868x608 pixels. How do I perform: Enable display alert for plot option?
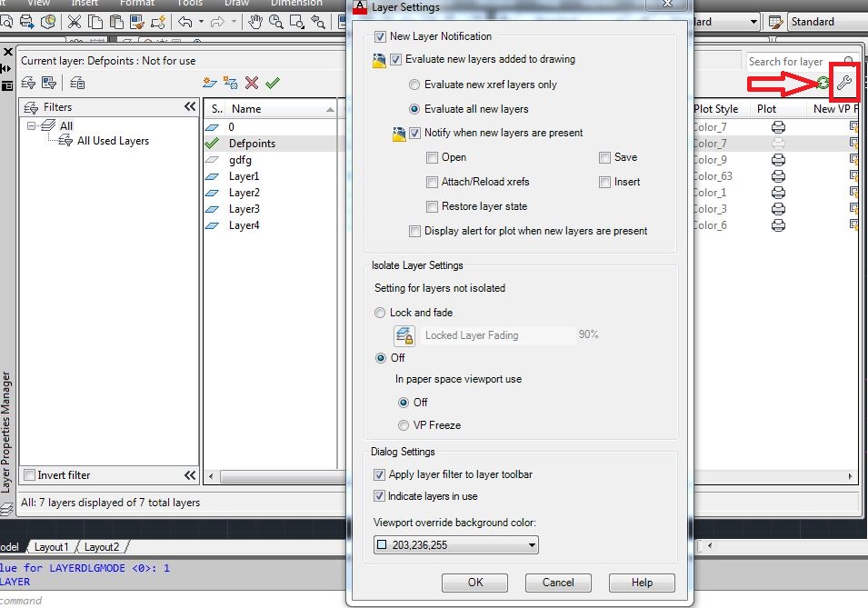coord(415,231)
